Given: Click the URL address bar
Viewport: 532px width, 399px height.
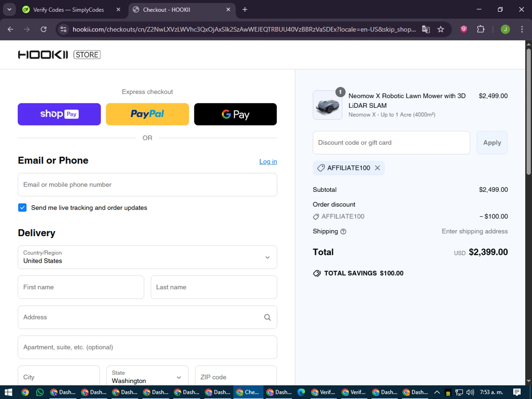Looking at the screenshot, I should pyautogui.click(x=244, y=29).
